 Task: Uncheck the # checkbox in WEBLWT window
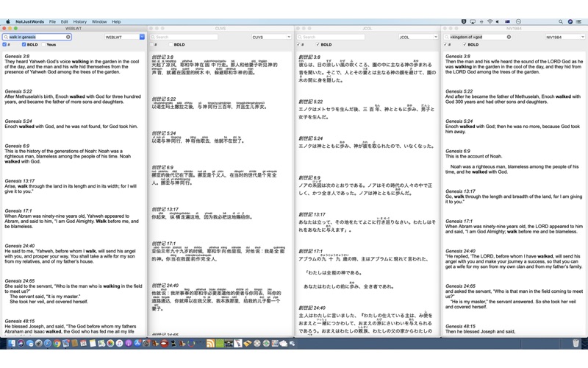click(4, 44)
